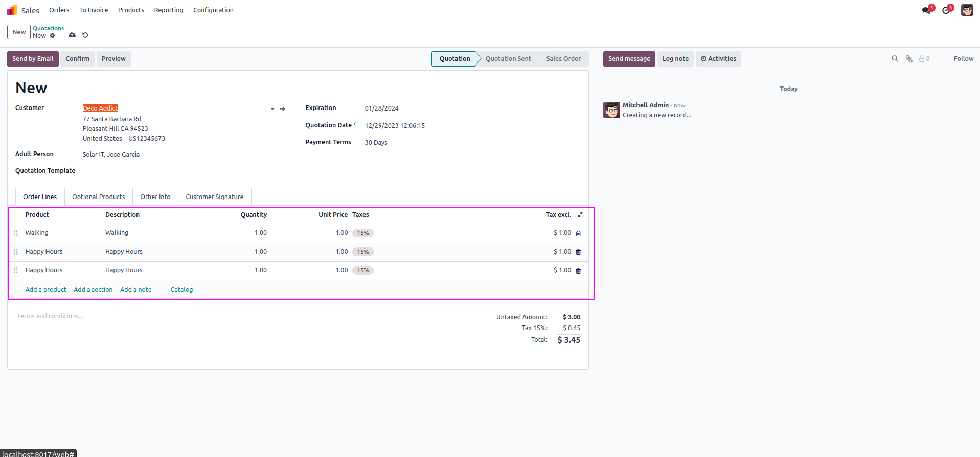The height and width of the screenshot is (457, 980).
Task: Open customer record with arrow icon
Action: point(282,109)
